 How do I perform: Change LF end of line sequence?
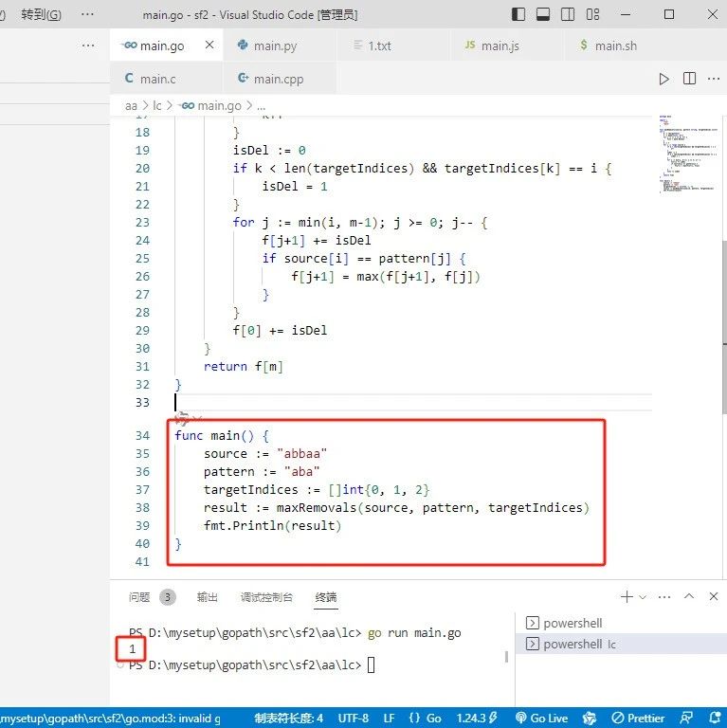(x=389, y=719)
